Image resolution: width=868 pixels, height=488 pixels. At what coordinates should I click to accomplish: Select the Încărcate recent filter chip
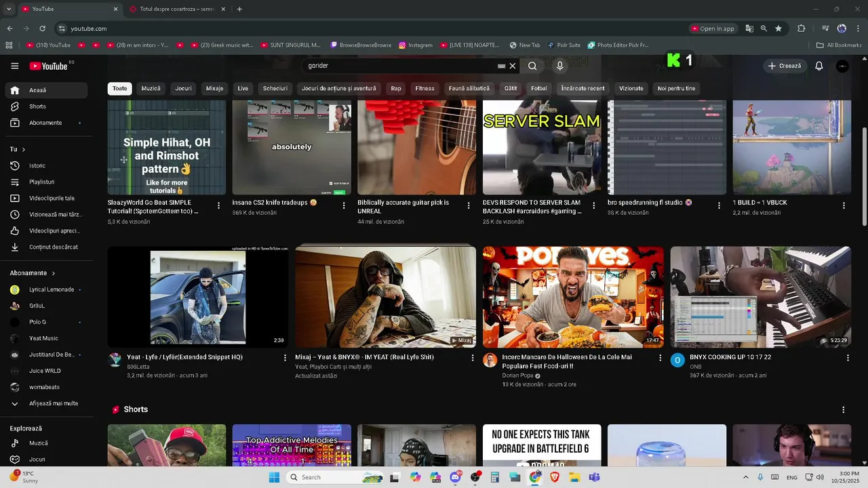click(x=583, y=88)
